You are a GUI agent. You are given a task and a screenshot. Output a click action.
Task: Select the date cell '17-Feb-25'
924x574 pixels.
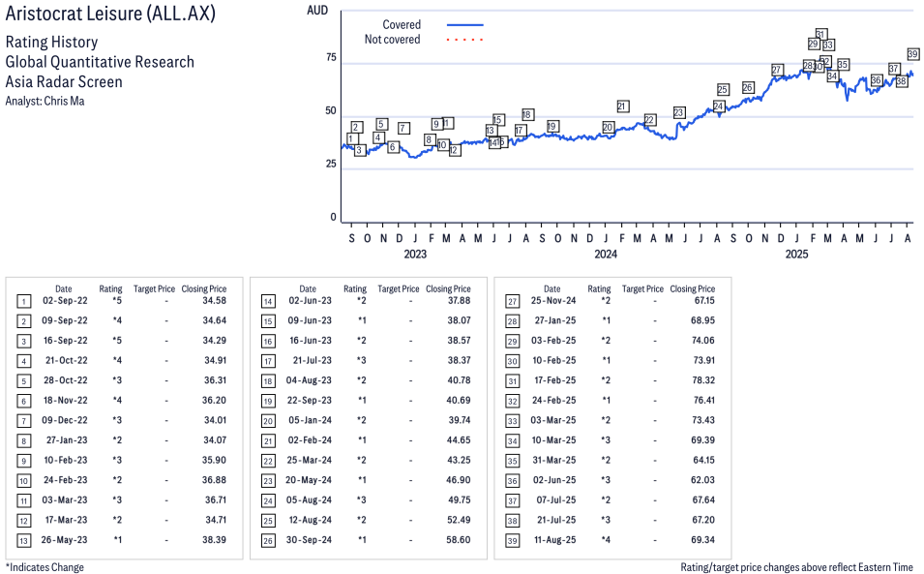(x=555, y=380)
